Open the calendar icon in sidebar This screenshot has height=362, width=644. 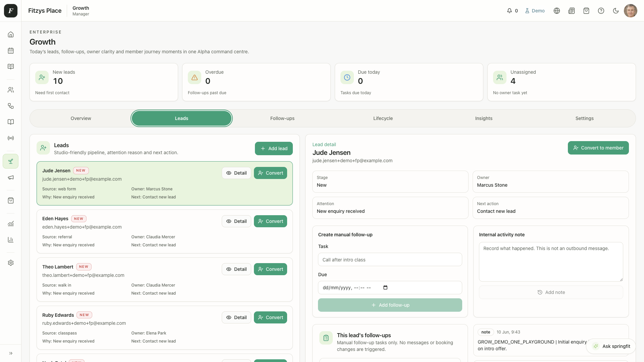coord(11,51)
